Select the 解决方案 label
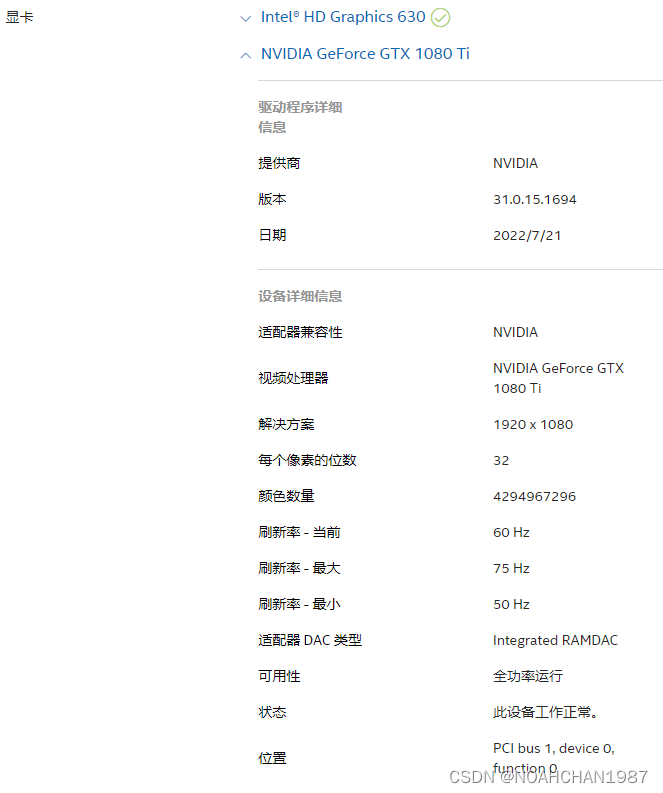Screen dimensions: 663x793 click(x=286, y=424)
